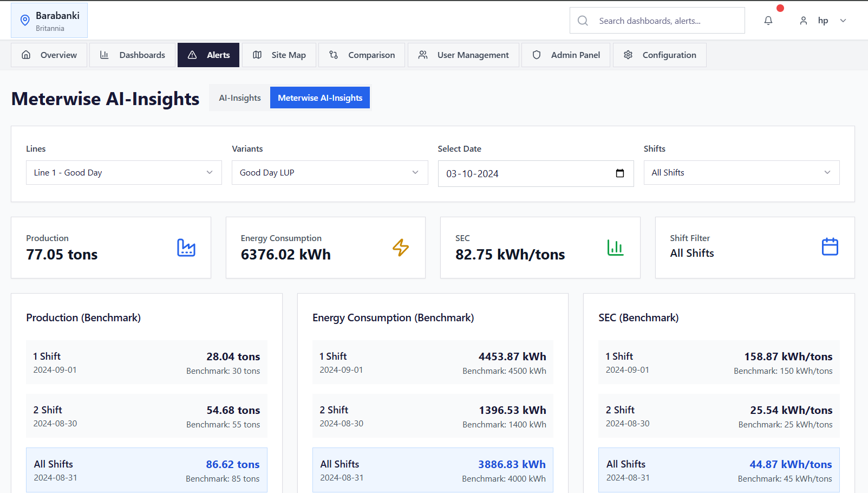
Task: Open the Site Map tab label
Action: [x=289, y=55]
